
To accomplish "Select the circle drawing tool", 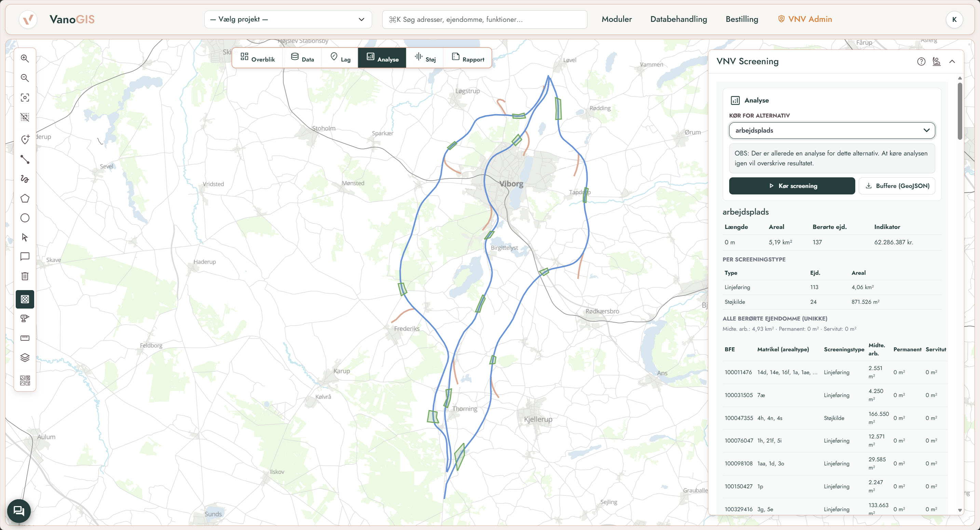I will pos(25,218).
